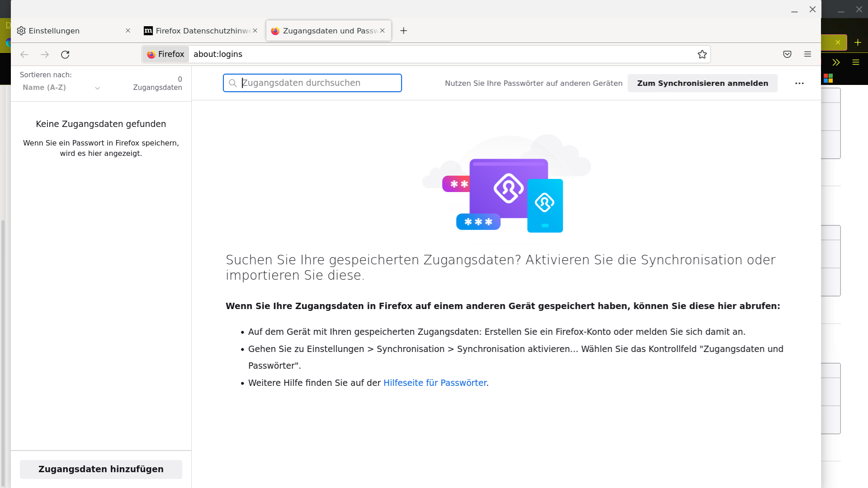Image resolution: width=868 pixels, height=488 pixels.
Task: Close the Zugangsdaten und Passwörter tab
Action: (x=382, y=31)
